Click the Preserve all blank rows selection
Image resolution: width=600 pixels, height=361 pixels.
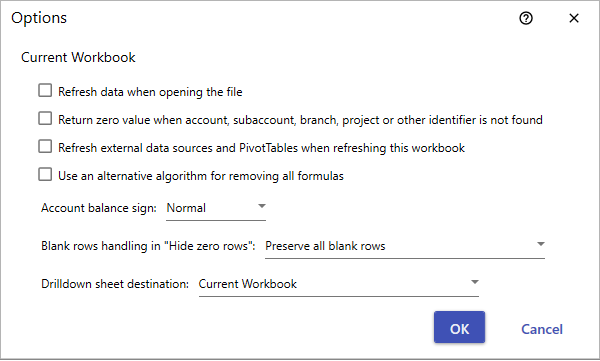pos(325,246)
